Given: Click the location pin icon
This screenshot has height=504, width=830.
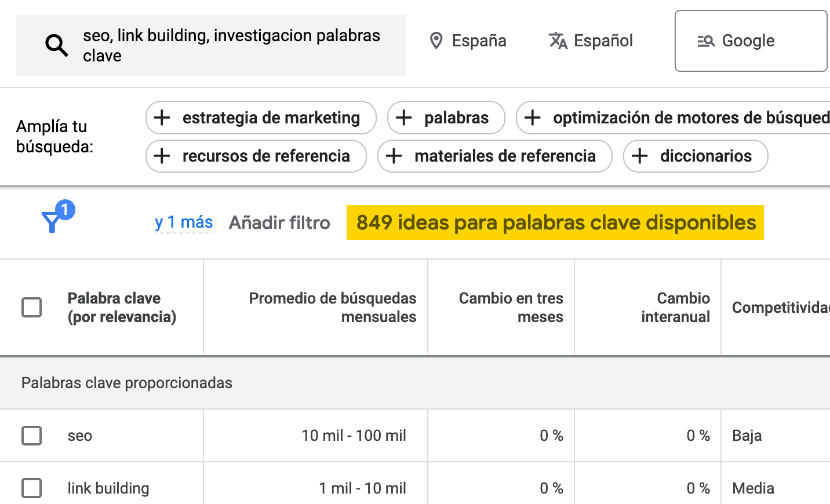Looking at the screenshot, I should (436, 41).
